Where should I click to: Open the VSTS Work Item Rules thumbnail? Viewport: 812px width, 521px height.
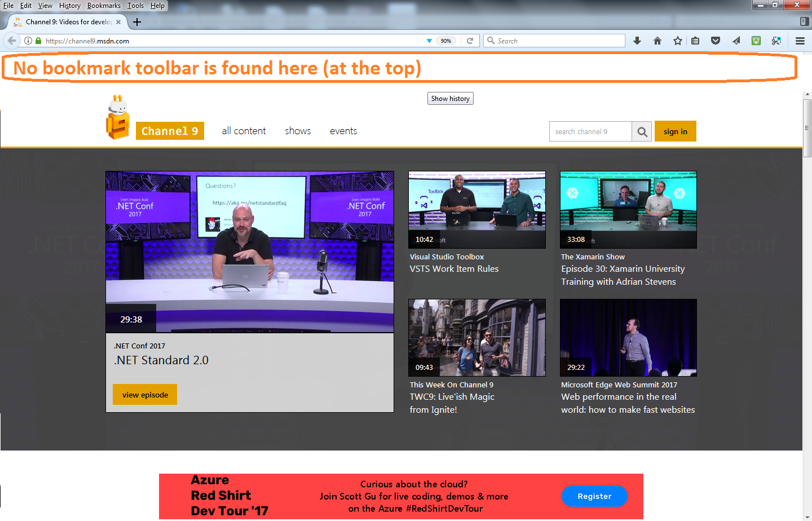pyautogui.click(x=477, y=210)
